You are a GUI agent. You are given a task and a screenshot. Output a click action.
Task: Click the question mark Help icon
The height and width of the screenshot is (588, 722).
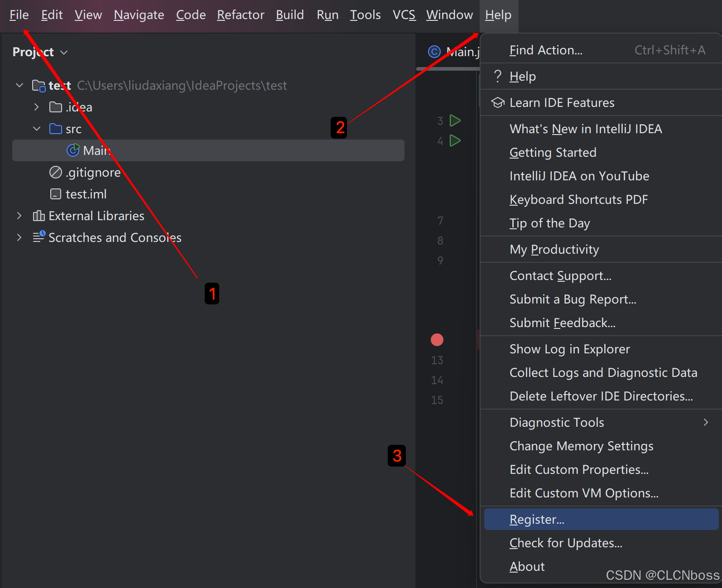pyautogui.click(x=498, y=76)
